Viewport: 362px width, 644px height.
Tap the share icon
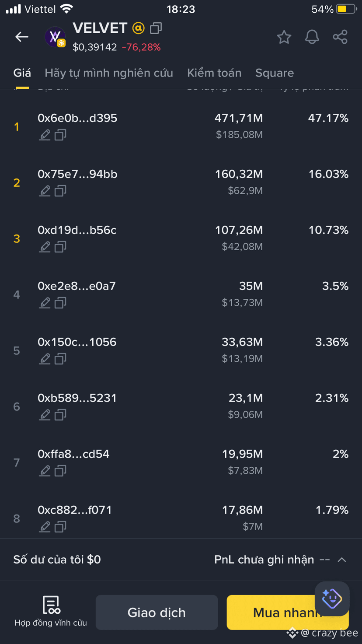point(340,37)
